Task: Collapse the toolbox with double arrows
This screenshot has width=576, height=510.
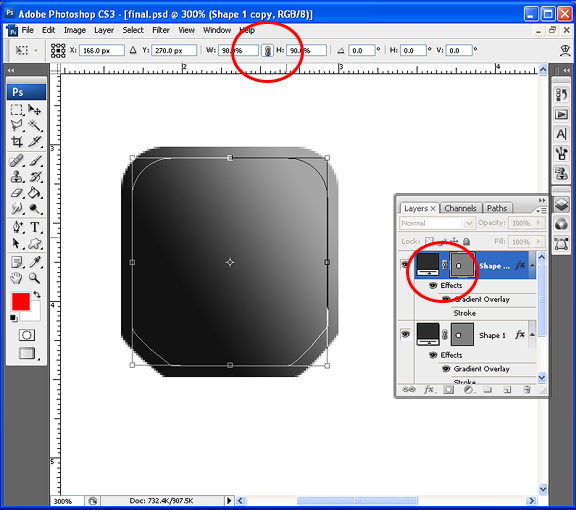Action: (11, 70)
